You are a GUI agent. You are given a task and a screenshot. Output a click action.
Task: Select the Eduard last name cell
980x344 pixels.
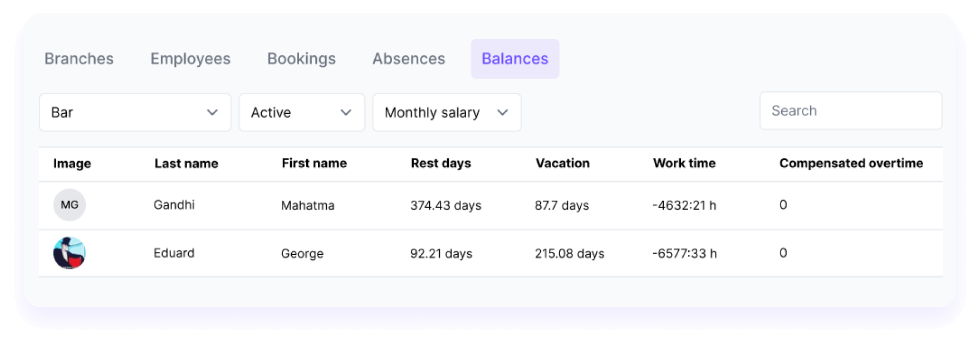point(174,253)
